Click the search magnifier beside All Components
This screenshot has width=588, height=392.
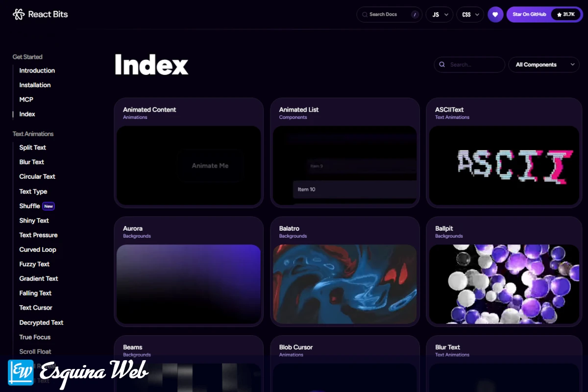[442, 64]
